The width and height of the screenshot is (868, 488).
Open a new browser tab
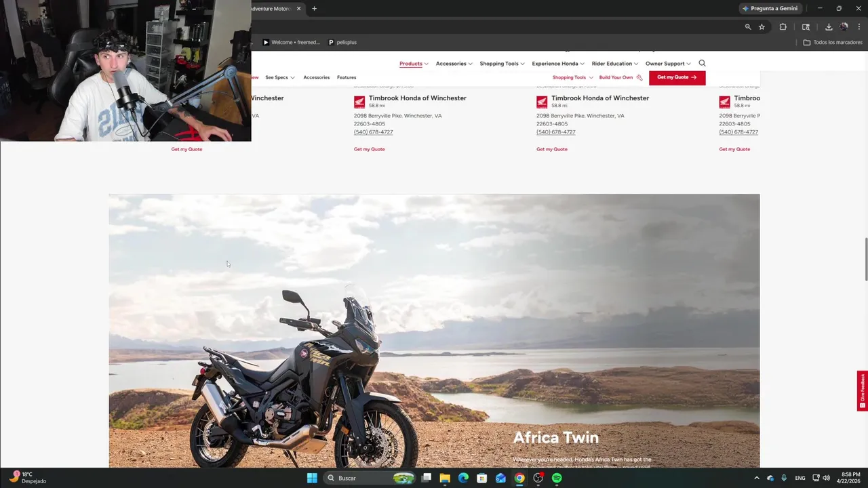click(314, 9)
